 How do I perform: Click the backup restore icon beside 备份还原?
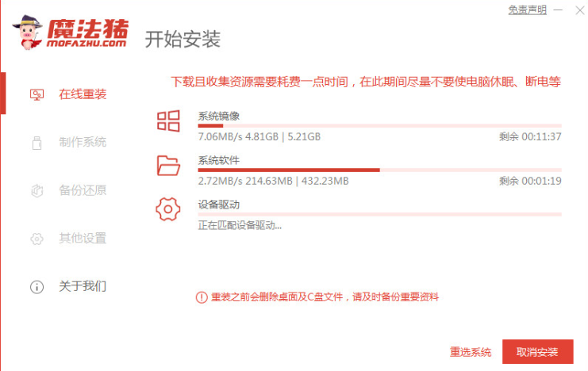[x=37, y=190]
